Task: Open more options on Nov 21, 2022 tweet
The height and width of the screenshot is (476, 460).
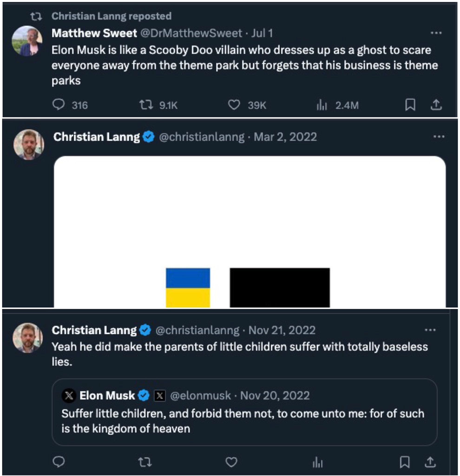Action: click(430, 330)
